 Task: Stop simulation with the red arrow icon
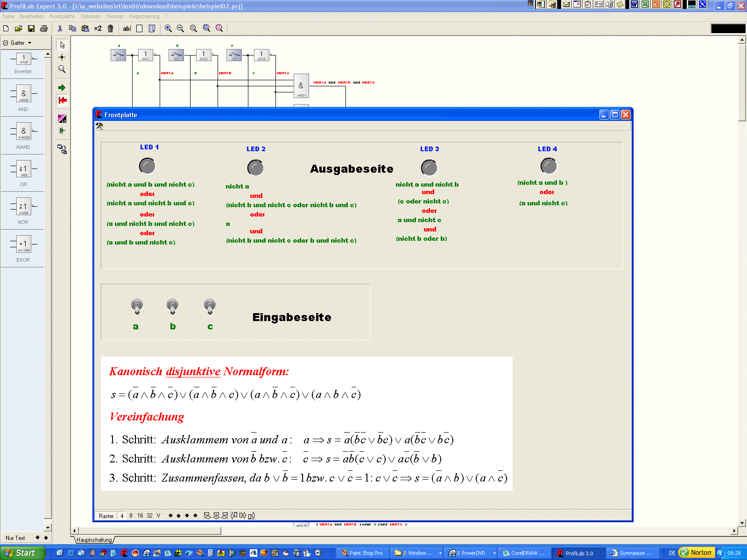point(62,100)
